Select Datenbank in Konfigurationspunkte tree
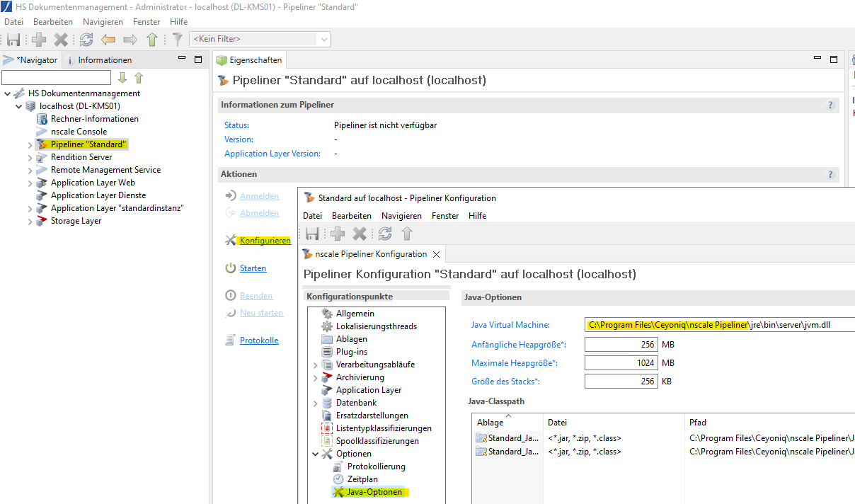The image size is (855, 504). tap(356, 403)
